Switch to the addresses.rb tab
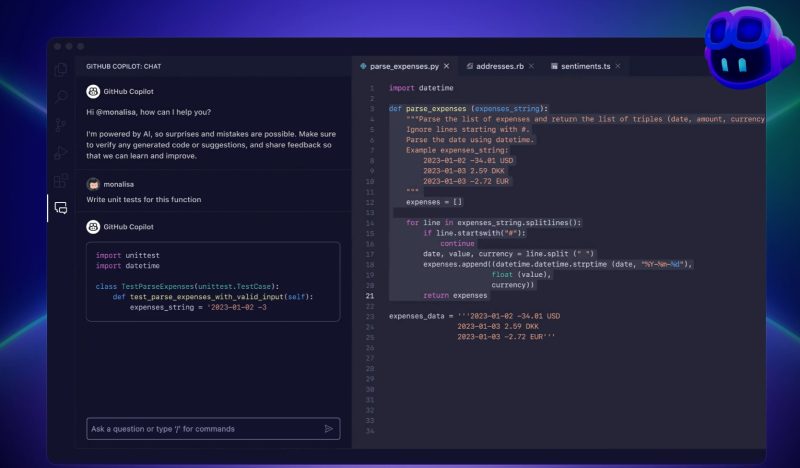This screenshot has width=800, height=468. point(497,66)
